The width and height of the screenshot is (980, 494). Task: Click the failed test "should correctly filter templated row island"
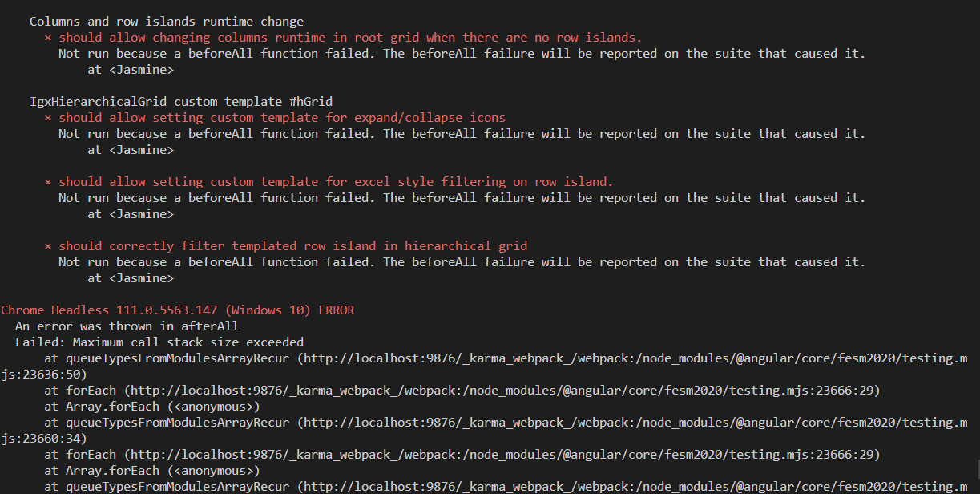pyautogui.click(x=293, y=246)
